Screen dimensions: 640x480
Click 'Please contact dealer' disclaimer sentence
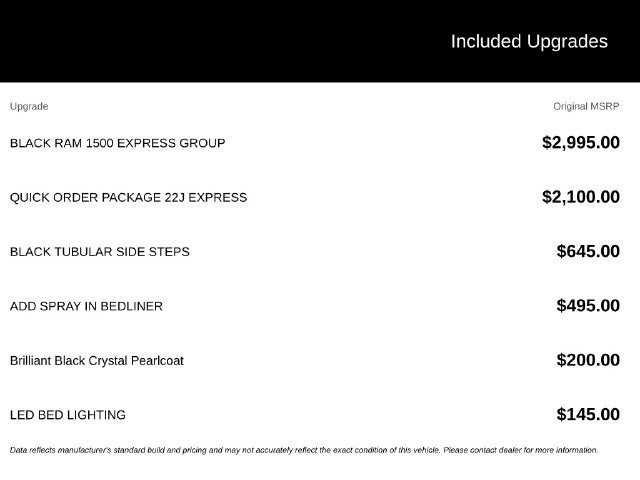click(x=521, y=450)
